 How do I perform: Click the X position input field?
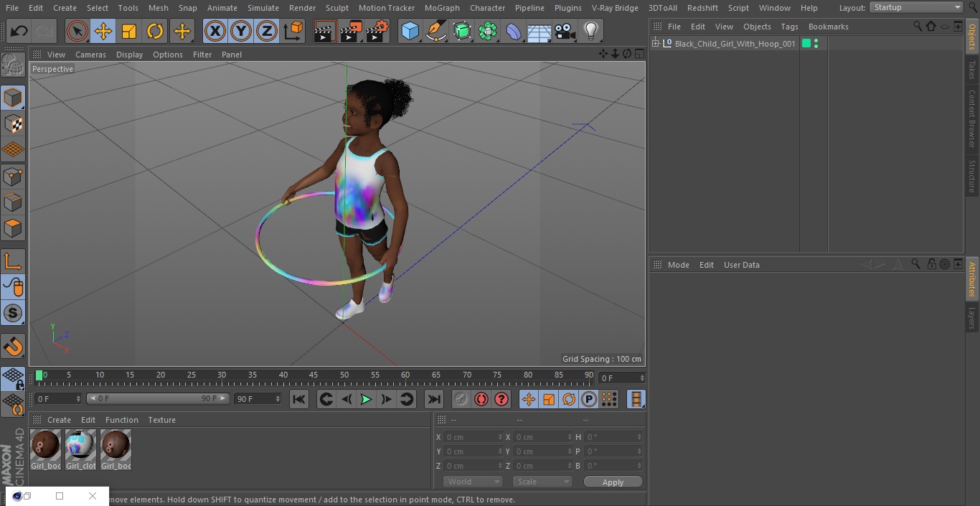473,437
